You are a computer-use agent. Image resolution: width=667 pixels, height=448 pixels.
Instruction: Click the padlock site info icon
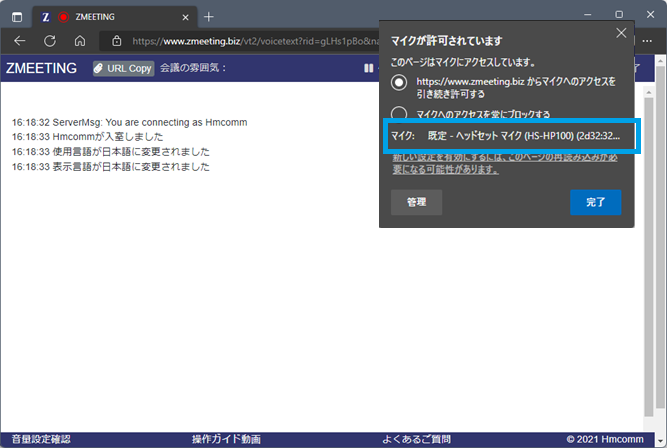coord(117,41)
